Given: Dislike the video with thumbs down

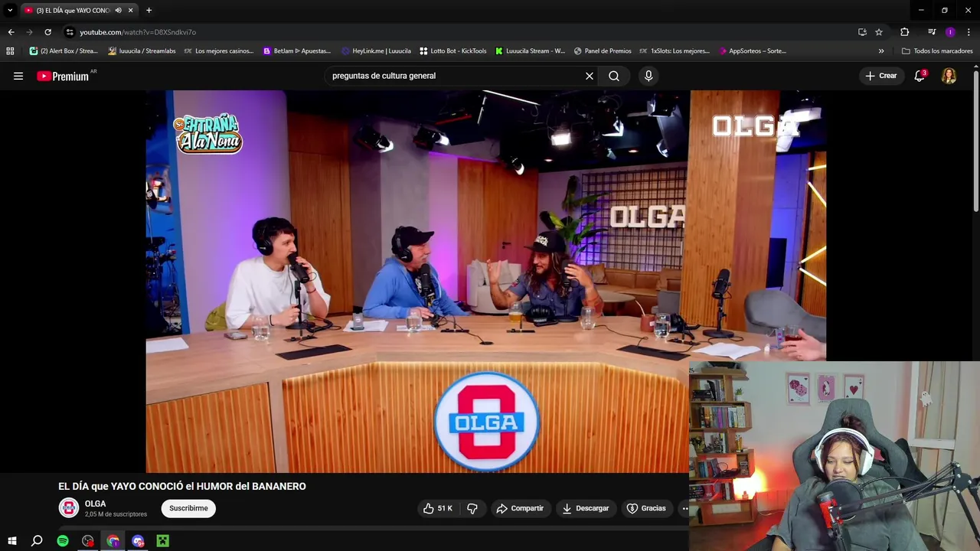Looking at the screenshot, I should click(472, 508).
